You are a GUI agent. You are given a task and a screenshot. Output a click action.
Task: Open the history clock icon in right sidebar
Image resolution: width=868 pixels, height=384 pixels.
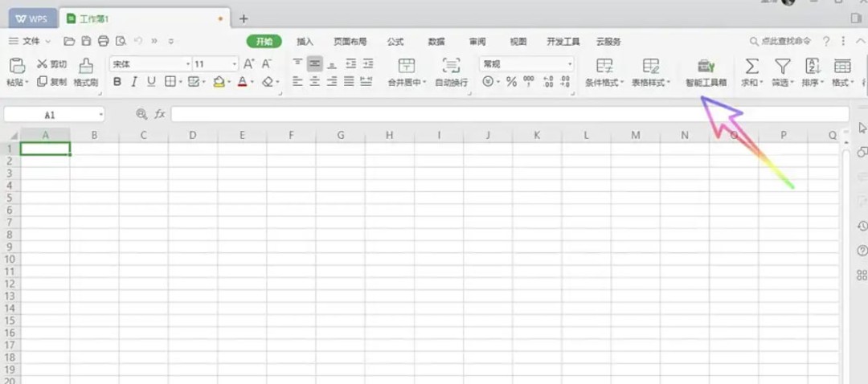(x=862, y=226)
